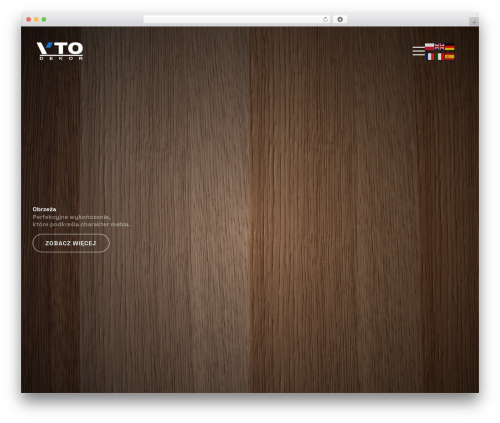The image size is (500, 423).
Task: Focus the browser address bar
Action: (237, 19)
